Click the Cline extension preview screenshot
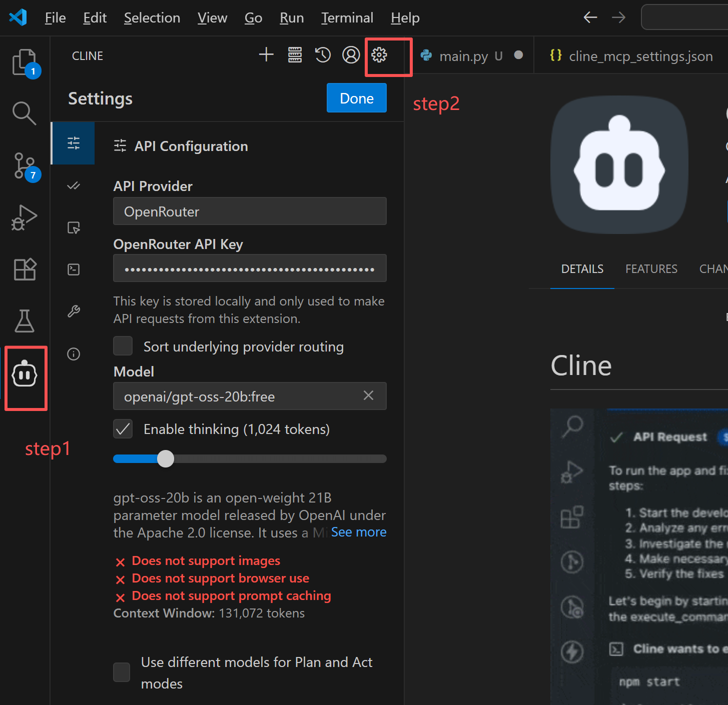The image size is (728, 705). (639, 556)
